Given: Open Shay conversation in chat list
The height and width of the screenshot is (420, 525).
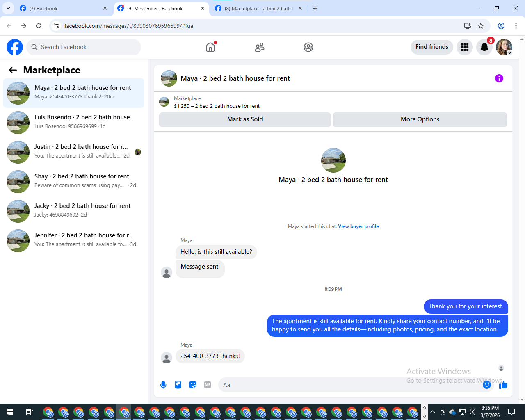Looking at the screenshot, I should click(x=74, y=182).
